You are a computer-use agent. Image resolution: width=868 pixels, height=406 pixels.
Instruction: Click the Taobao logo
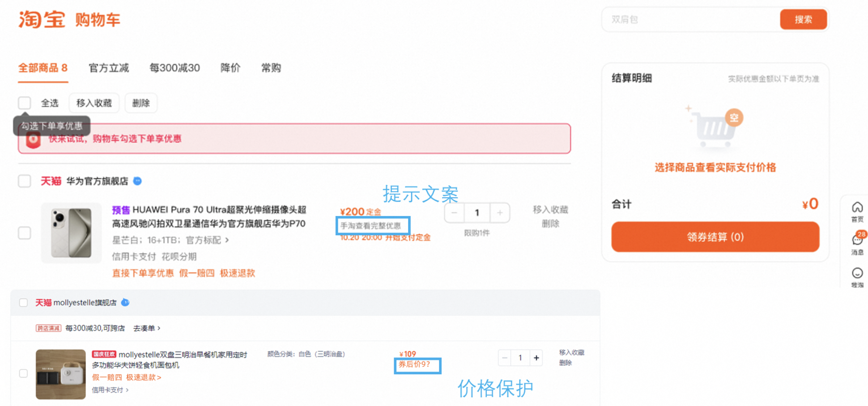point(42,19)
